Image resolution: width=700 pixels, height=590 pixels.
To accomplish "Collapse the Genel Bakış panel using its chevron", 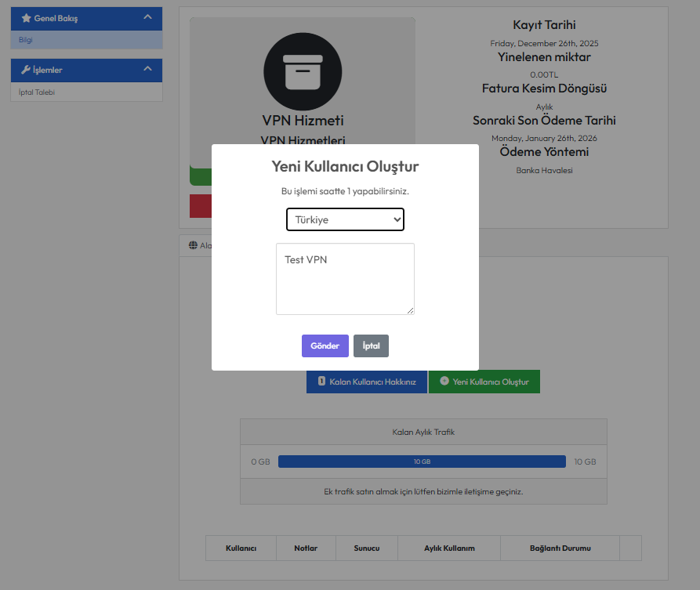I will 147,18.
